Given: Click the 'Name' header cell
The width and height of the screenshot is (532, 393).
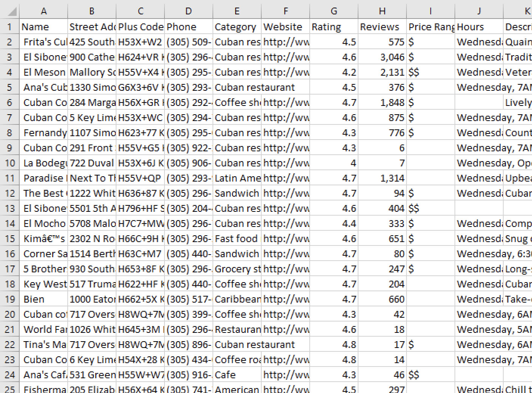Looking at the screenshot, I should point(43,27).
